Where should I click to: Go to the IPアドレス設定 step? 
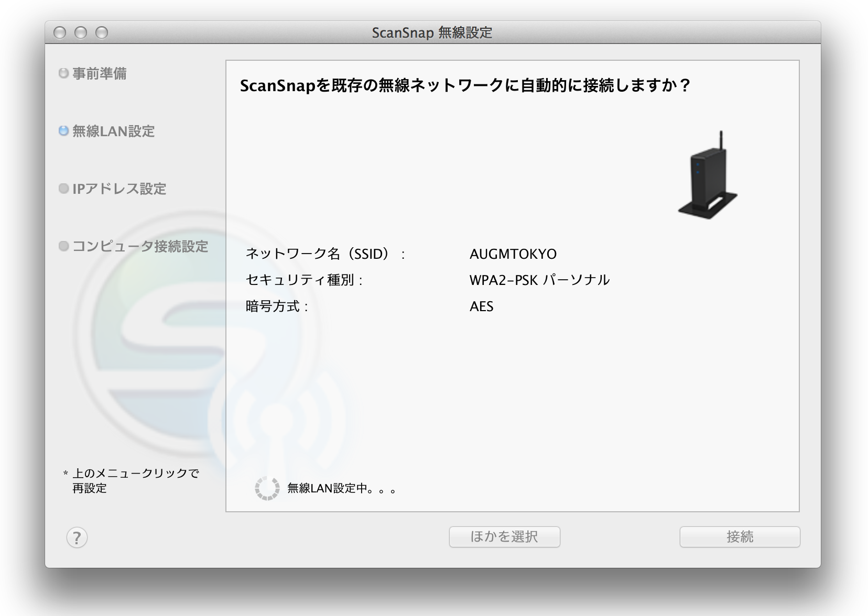(x=119, y=189)
